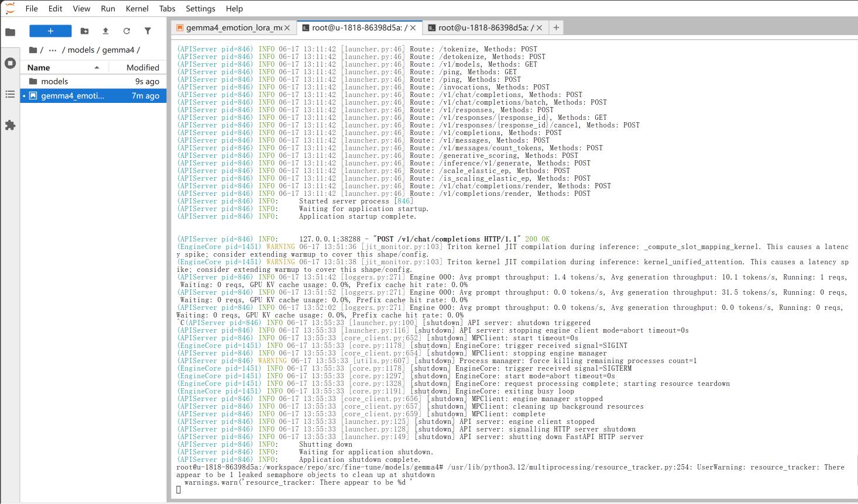Click the blue New Launcher button
Screen dimensions: 858x504
[x=50, y=31]
